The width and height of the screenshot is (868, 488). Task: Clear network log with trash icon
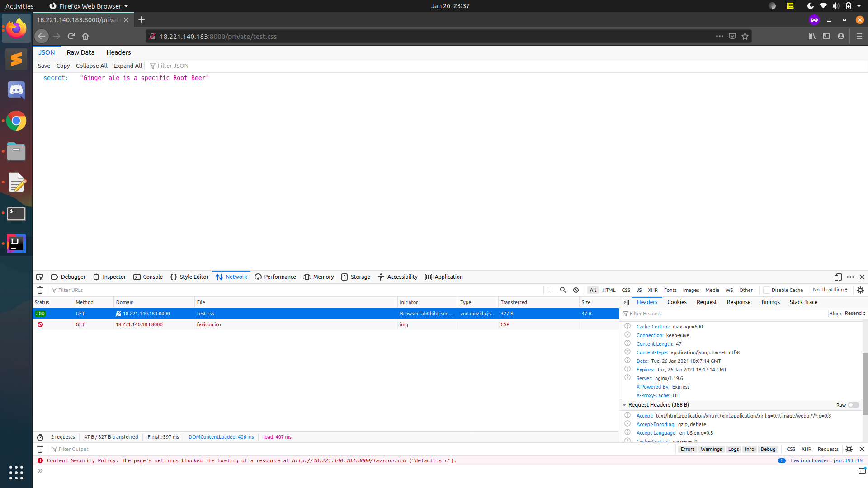tap(40, 290)
